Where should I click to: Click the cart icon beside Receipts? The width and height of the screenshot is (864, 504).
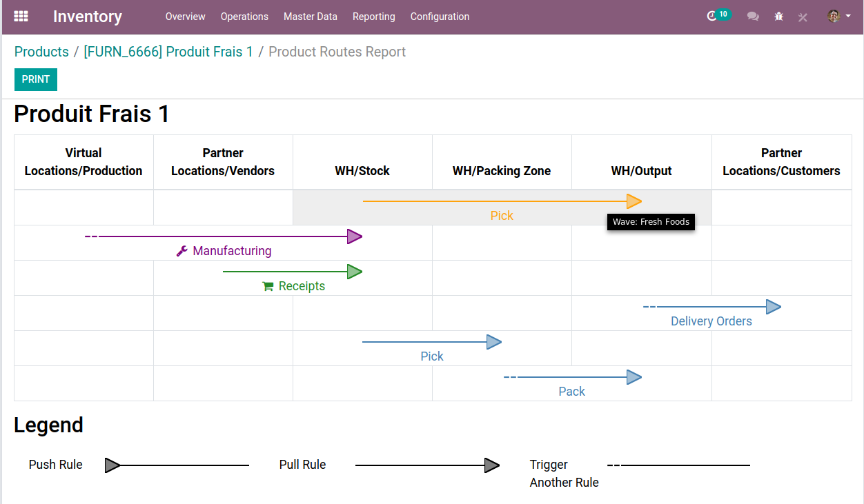click(x=268, y=286)
